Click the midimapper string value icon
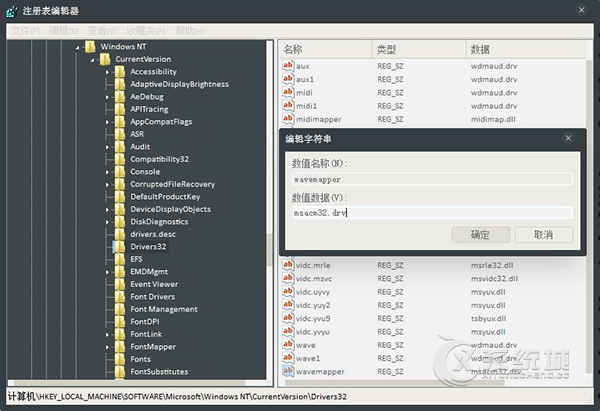600x411 pixels. [288, 119]
